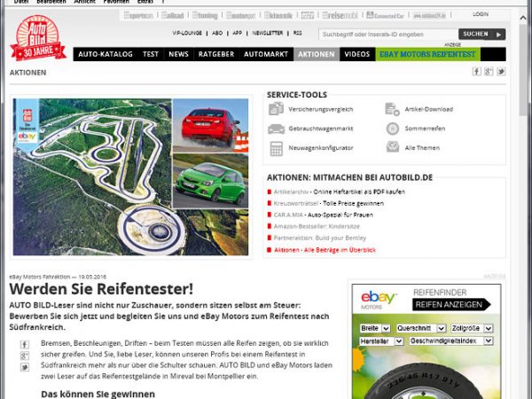Share the article via Facebook icon
Image resolution: width=532 pixels, height=399 pixels.
pyautogui.click(x=25, y=344)
